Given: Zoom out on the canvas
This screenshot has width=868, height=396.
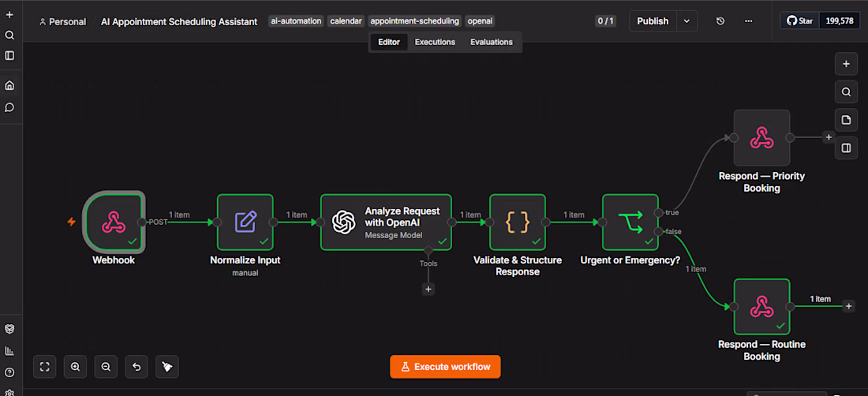Looking at the screenshot, I should 106,367.
